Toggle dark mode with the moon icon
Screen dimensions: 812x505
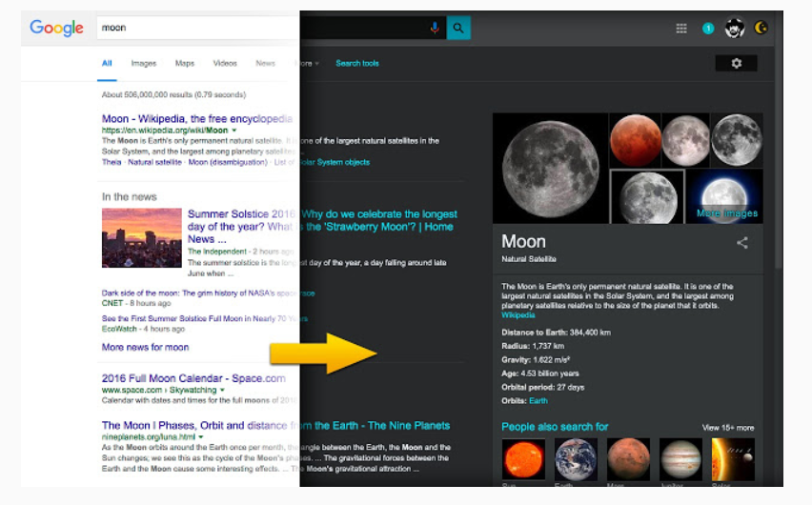761,28
